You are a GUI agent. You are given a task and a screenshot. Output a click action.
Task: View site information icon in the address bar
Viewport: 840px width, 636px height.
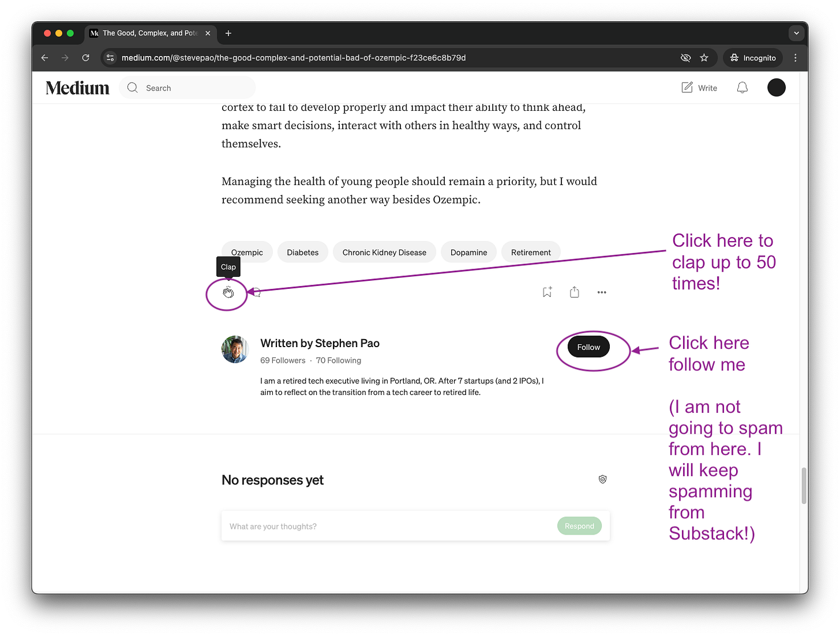pos(110,58)
